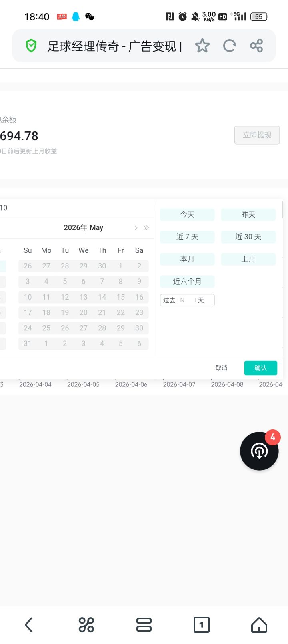Go to the browser home icon
This screenshot has height=644, width=288.
tap(259, 625)
